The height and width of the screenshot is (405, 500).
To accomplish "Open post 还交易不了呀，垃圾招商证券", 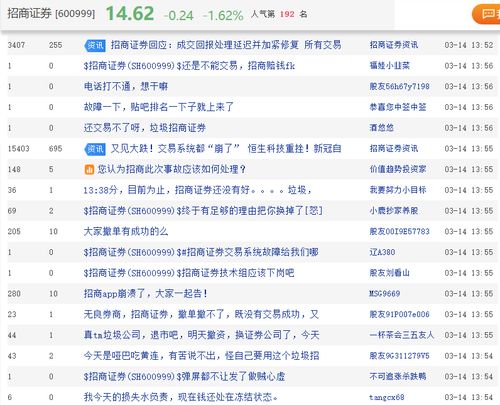I will (145, 128).
